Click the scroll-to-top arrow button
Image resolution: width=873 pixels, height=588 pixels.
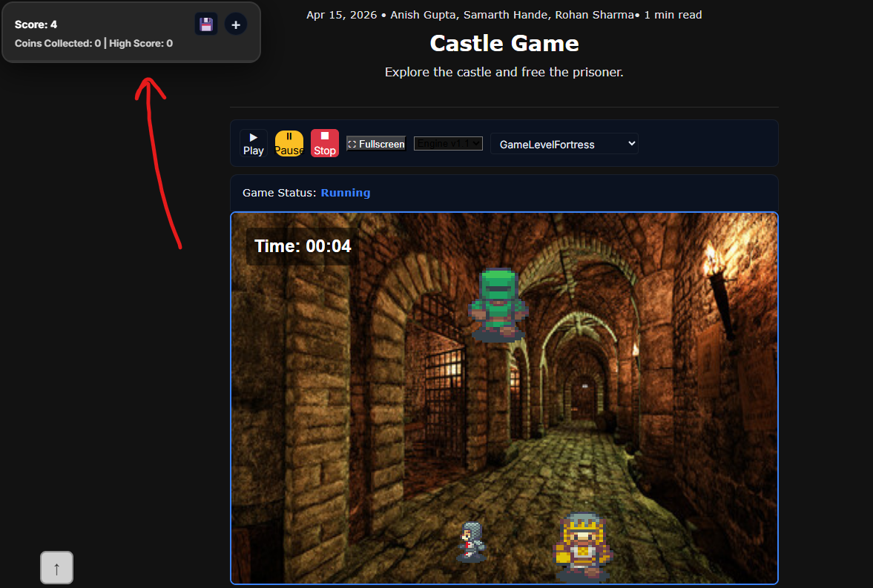[57, 568]
